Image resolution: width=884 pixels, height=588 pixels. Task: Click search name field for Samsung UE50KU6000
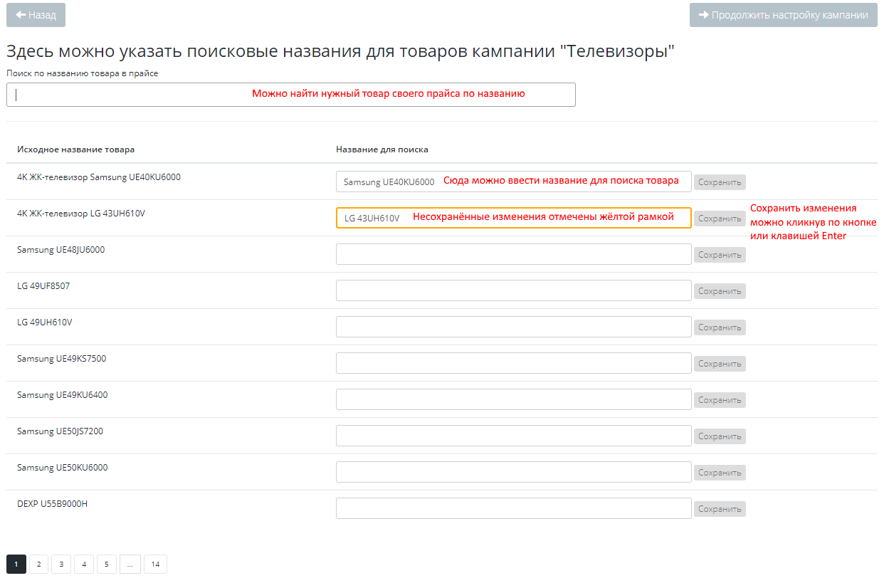[513, 472]
